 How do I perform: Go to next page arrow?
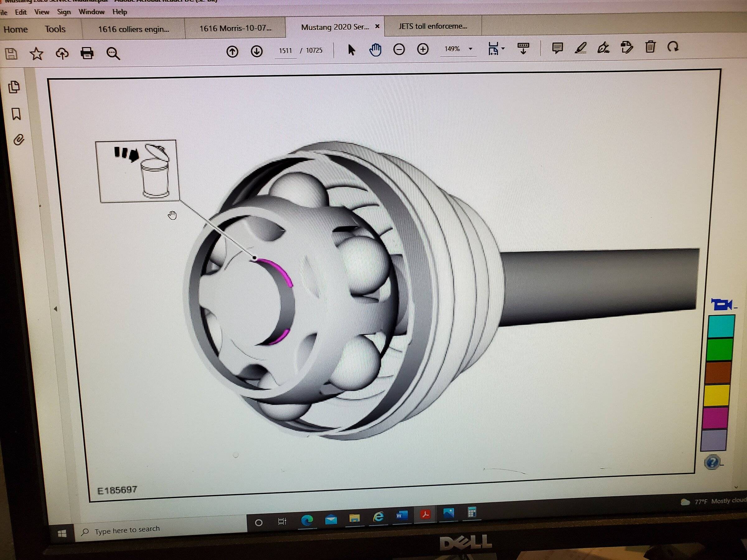tap(257, 51)
